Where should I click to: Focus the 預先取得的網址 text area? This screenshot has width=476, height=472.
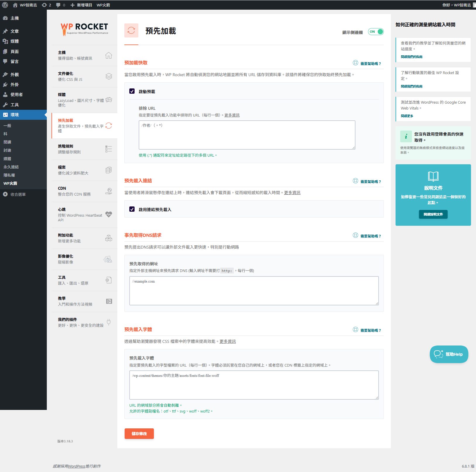[254, 291]
